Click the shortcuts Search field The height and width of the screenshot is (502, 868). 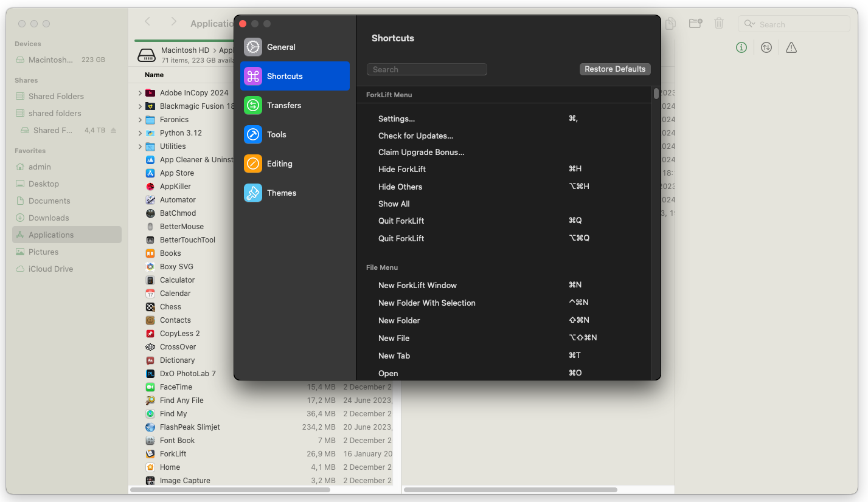[x=426, y=69]
